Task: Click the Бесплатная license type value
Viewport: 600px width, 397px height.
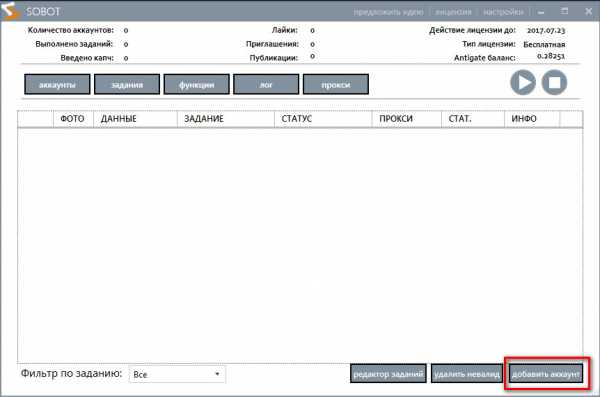Action: click(x=544, y=44)
